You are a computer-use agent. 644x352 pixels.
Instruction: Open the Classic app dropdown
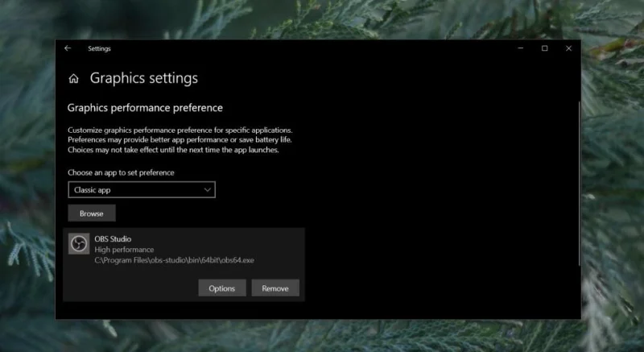142,190
